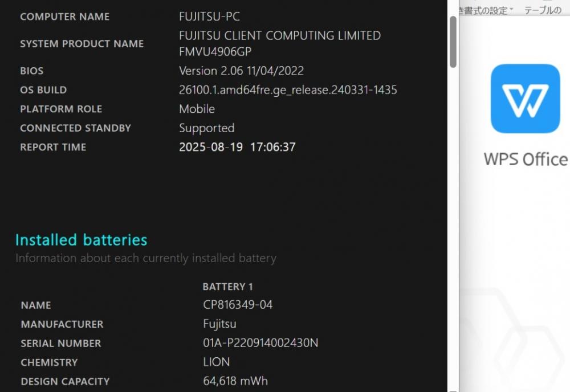The image size is (570, 392).
Task: Select the LION chemistry value
Action: [x=216, y=362]
